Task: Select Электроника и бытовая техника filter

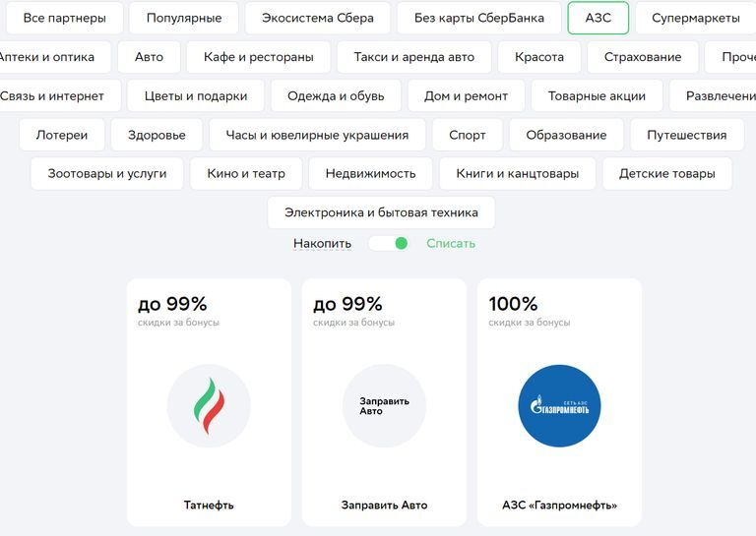Action: point(381,212)
